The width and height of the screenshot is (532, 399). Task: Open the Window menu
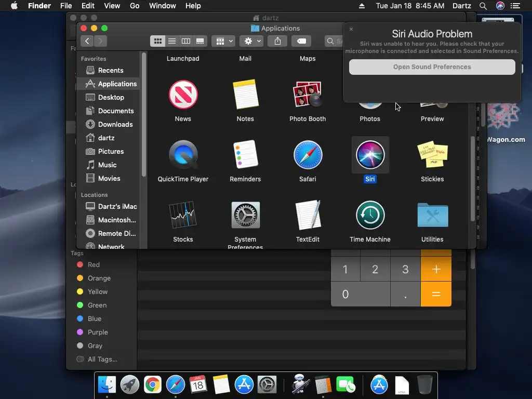[x=163, y=6]
